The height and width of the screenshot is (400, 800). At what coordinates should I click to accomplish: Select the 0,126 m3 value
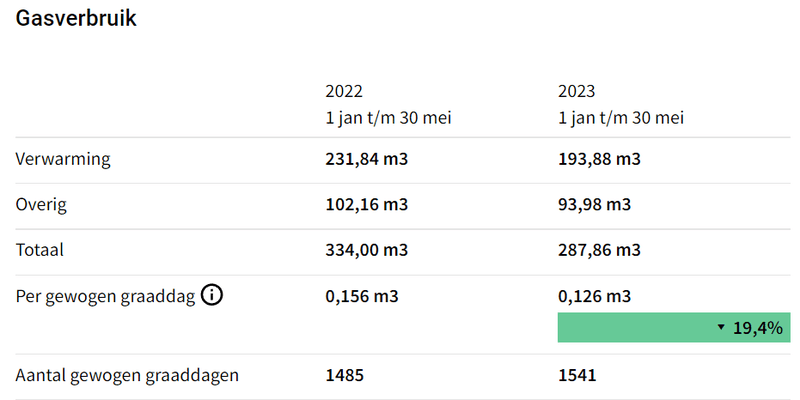594,296
